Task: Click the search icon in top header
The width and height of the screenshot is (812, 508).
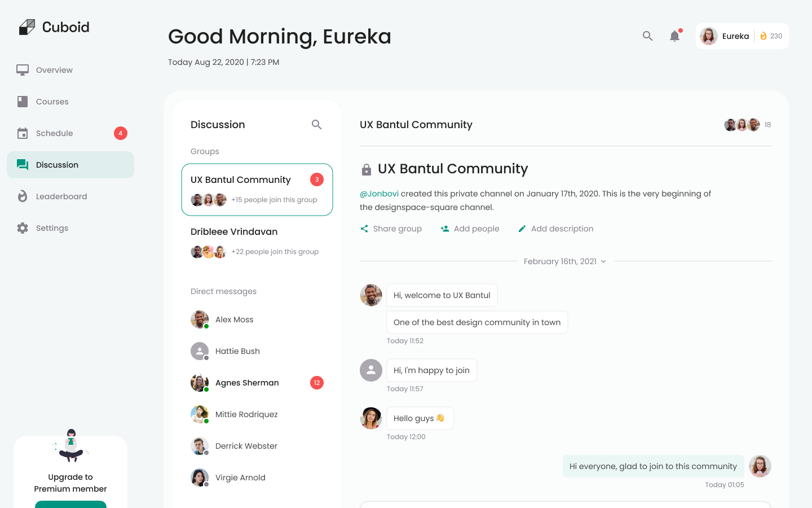Action: [x=647, y=36]
